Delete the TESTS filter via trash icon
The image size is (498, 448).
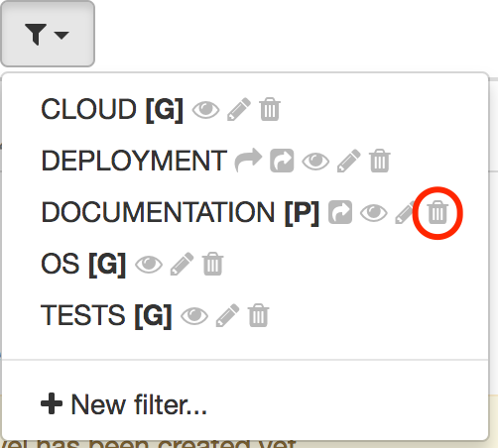[259, 315]
